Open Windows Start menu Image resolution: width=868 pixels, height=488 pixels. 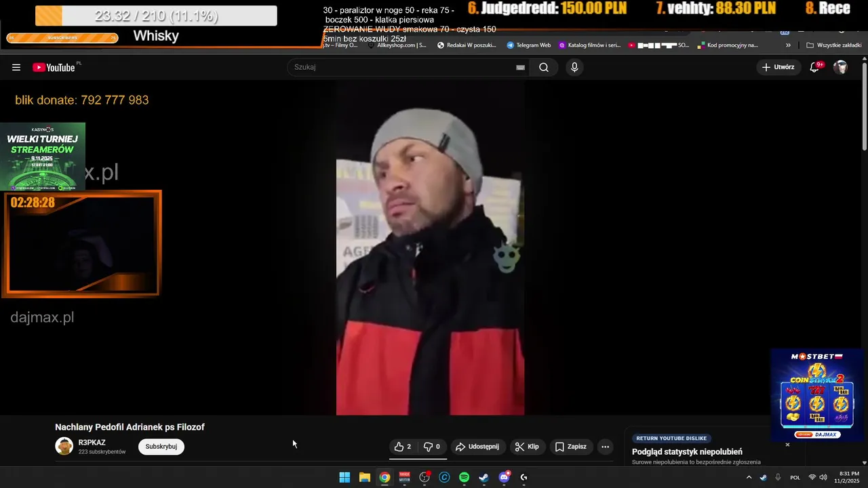pos(344,477)
